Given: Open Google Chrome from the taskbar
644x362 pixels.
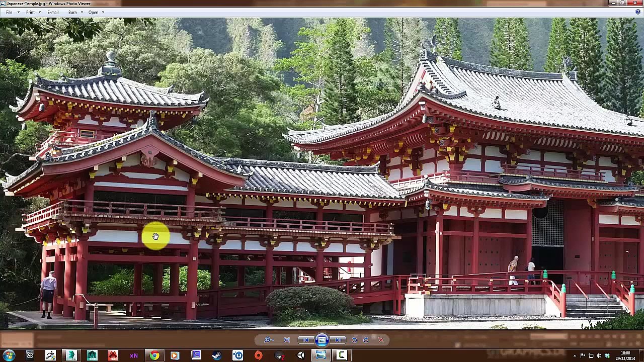Looking at the screenshot, I should coord(154,356).
